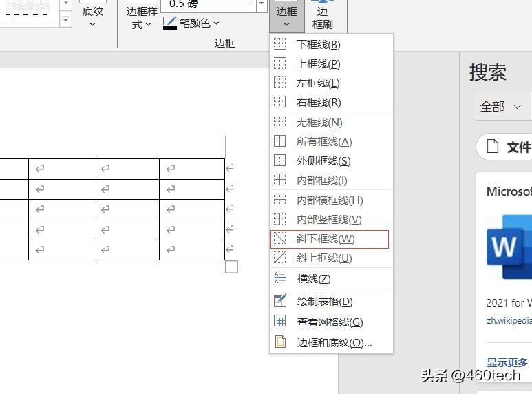Open the 边框 split button dropdown
The image size is (532, 394).
pos(287,17)
